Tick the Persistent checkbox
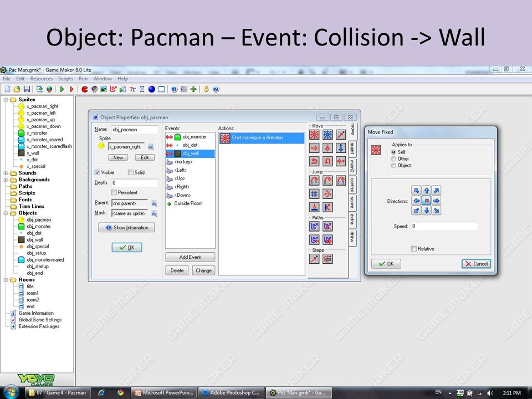Image resolution: width=532 pixels, height=399 pixels. pyautogui.click(x=114, y=192)
